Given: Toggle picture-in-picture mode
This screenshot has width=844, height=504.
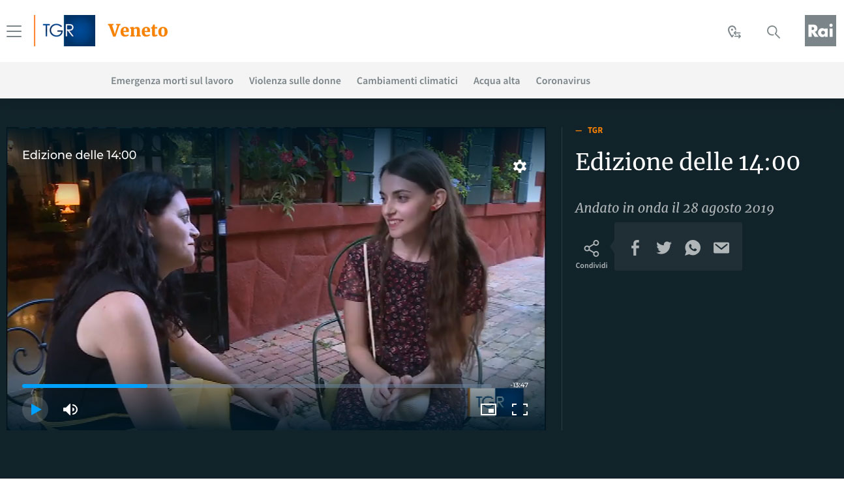Looking at the screenshot, I should 488,409.
